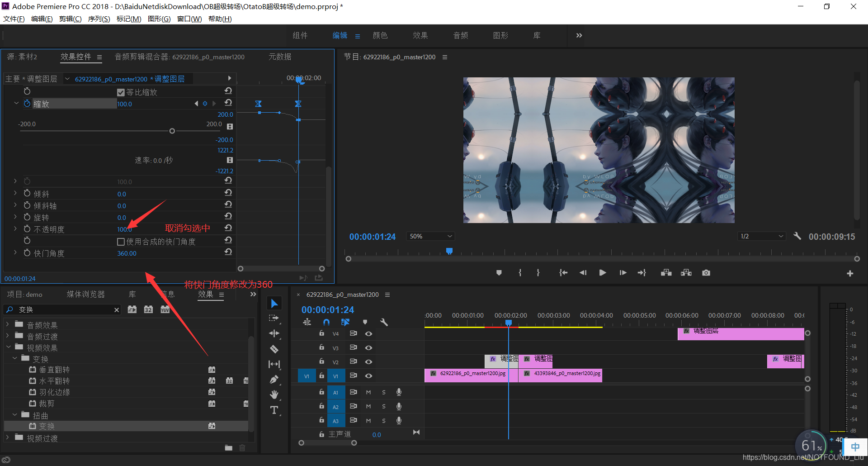Go to In point in program monitor
Image resolution: width=868 pixels, height=466 pixels.
(563, 273)
